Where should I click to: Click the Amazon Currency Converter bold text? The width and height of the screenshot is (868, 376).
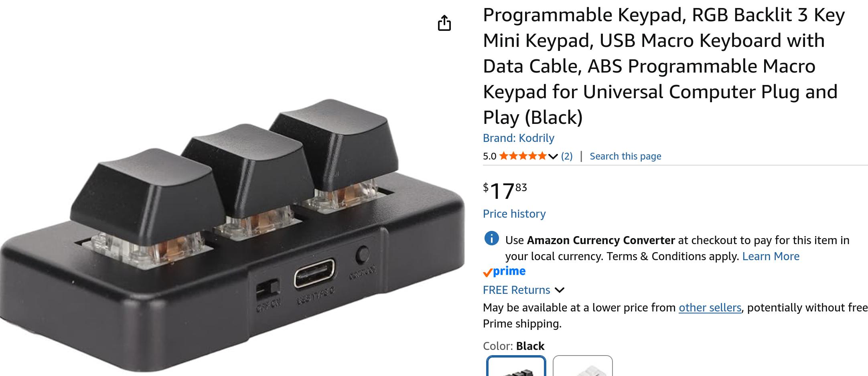click(600, 240)
